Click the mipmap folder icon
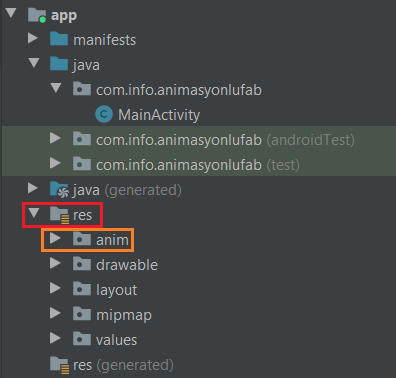 (x=82, y=314)
